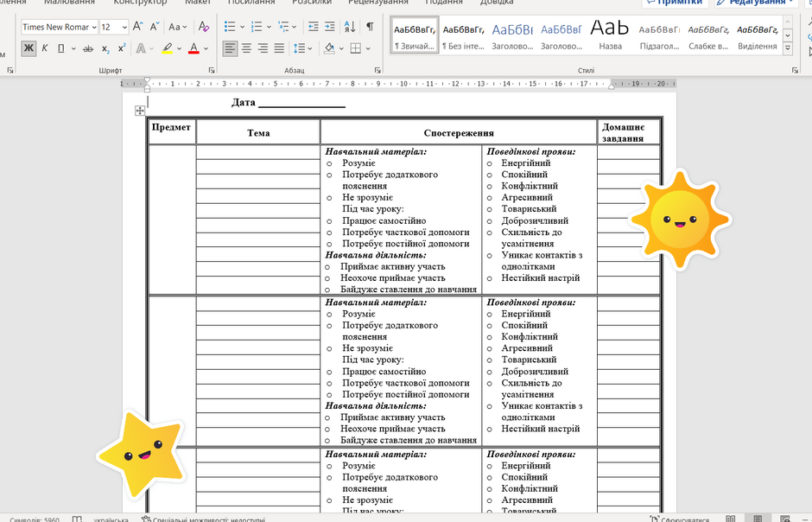Image resolution: width=812 pixels, height=522 pixels.
Task: Click the table move handle
Action: [x=140, y=111]
